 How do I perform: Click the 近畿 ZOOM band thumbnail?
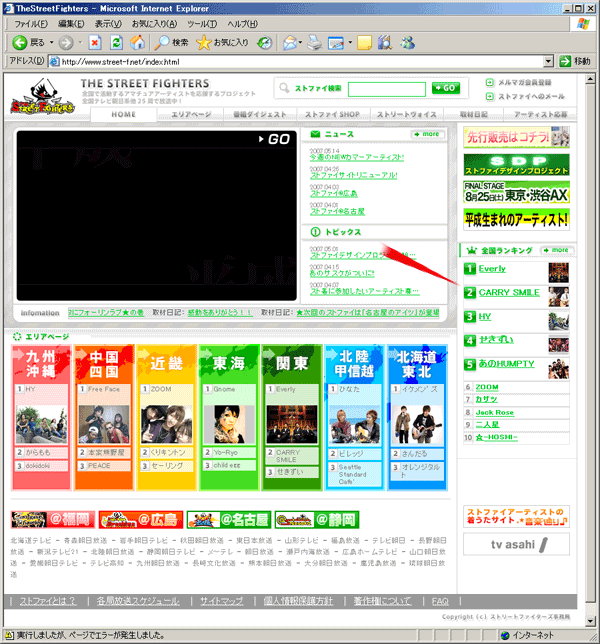click(166, 424)
